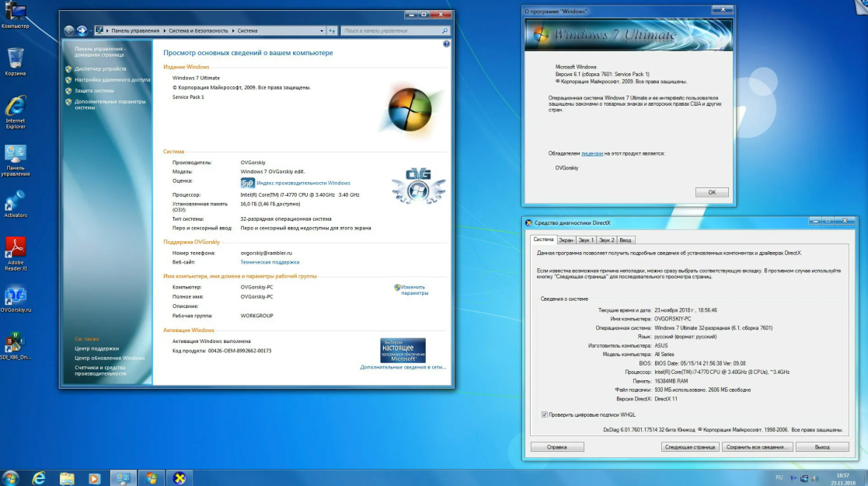Close the About Windows dialog
Image resolution: width=868 pixels, height=486 pixels.
pos(723,9)
